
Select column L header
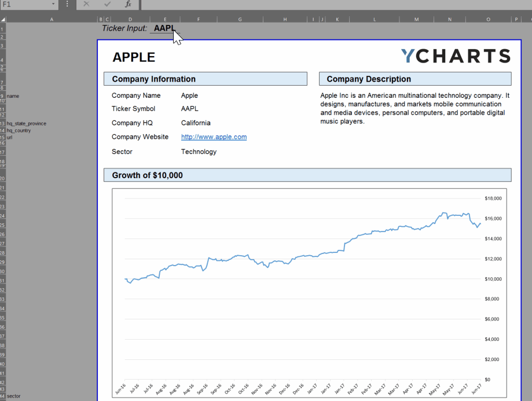click(x=375, y=19)
